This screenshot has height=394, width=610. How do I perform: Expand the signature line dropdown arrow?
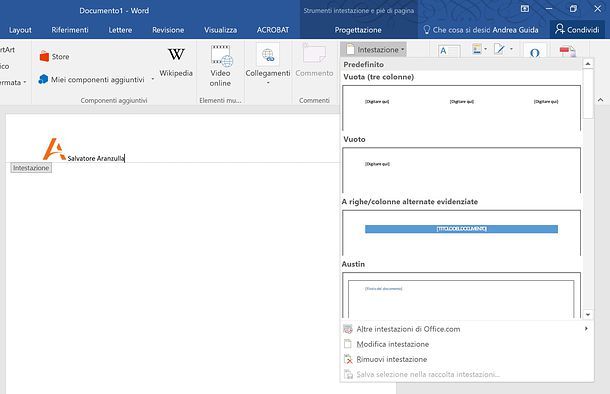pyautogui.click(x=511, y=49)
